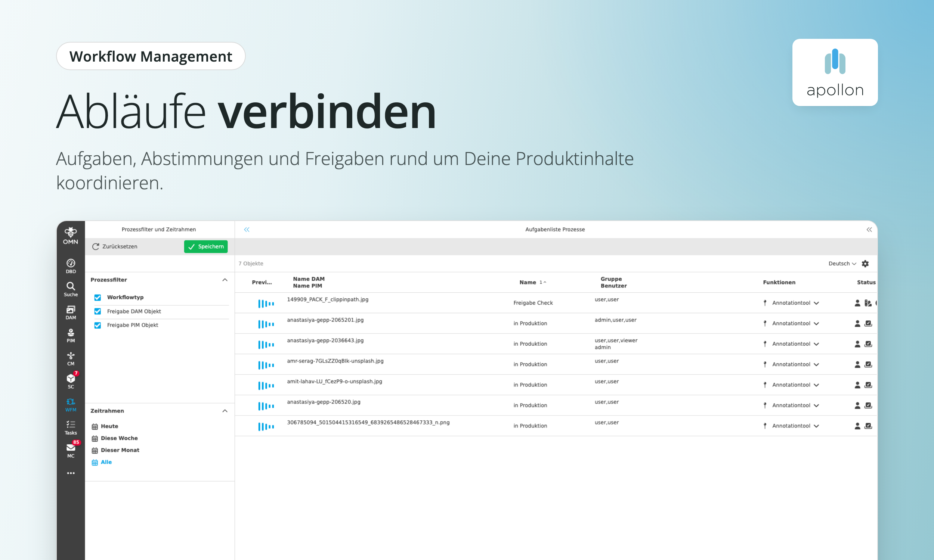Uncheck the Freigabe PIM Objekt checkbox
Screen dimensions: 934x560
98,325
